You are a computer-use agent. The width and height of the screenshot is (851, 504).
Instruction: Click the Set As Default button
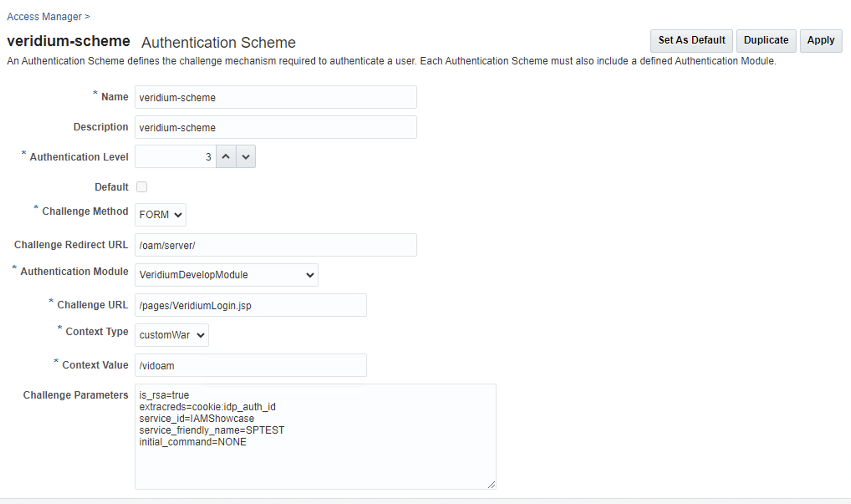(x=691, y=41)
